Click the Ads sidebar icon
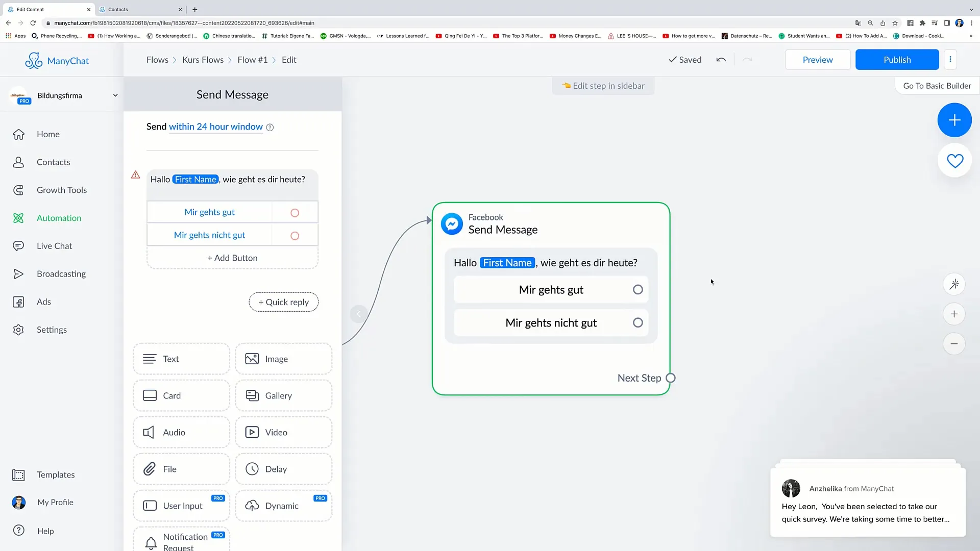980x551 pixels. click(18, 302)
